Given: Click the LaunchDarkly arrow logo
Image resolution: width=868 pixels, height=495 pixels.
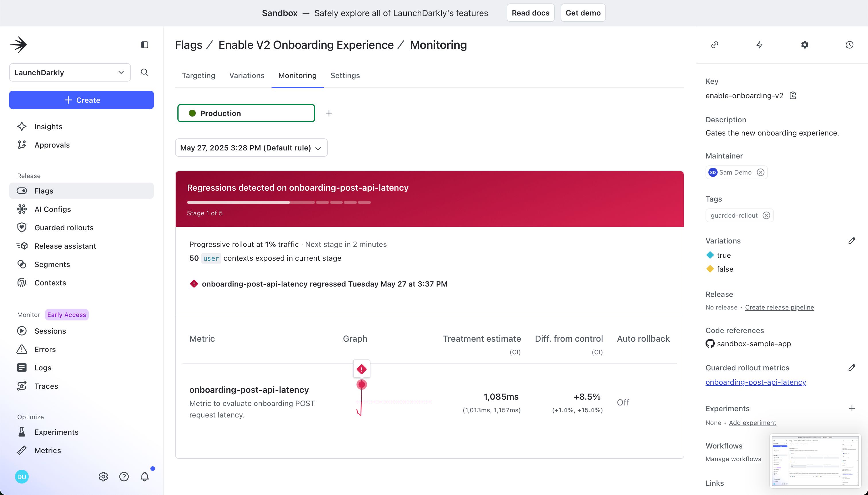Looking at the screenshot, I should (18, 45).
